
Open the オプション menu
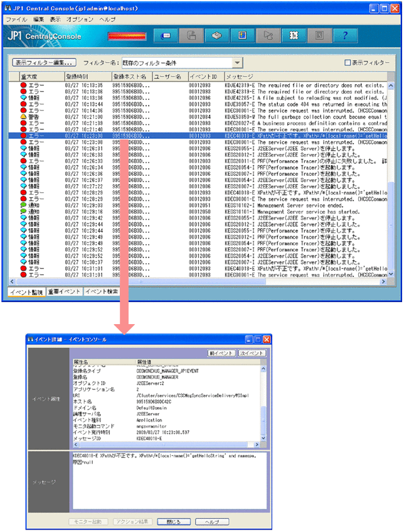point(80,19)
